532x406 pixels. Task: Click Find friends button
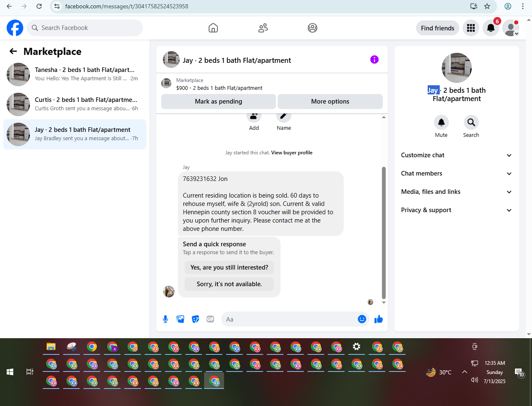pyautogui.click(x=438, y=28)
